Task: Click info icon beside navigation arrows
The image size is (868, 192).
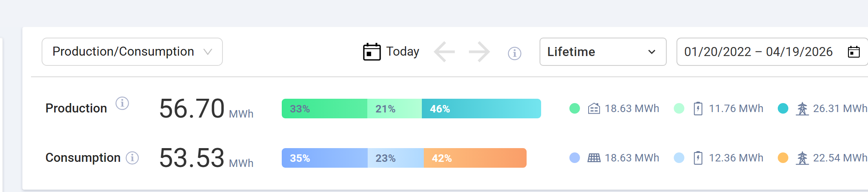Action: click(x=514, y=53)
